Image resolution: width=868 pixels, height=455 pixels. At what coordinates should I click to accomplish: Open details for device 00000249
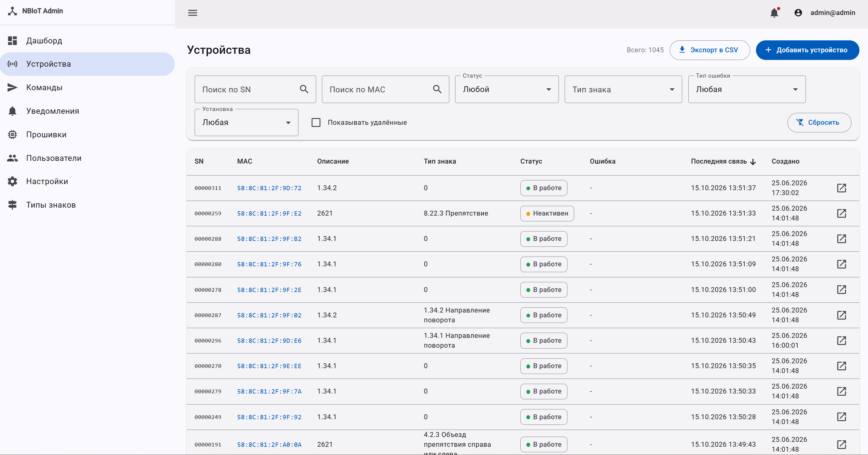pyautogui.click(x=841, y=417)
